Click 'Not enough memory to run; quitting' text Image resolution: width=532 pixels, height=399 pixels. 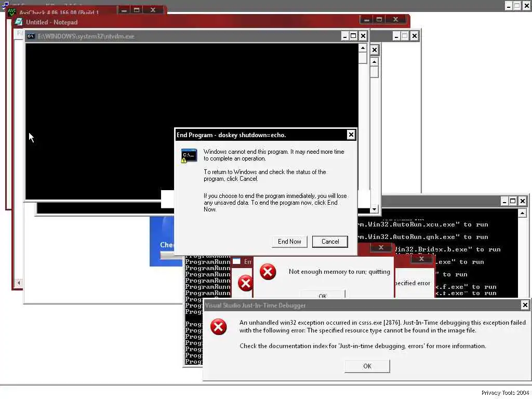(339, 272)
